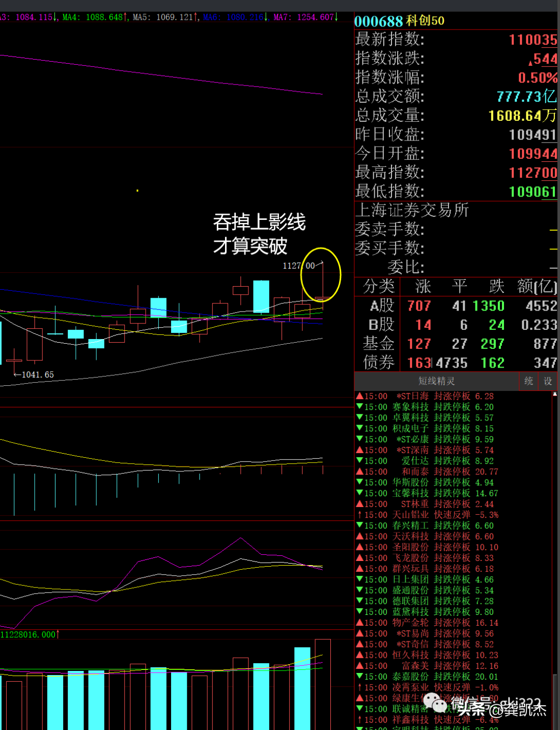Open the 飞龙股份 封涨停板 alert row

[425, 558]
